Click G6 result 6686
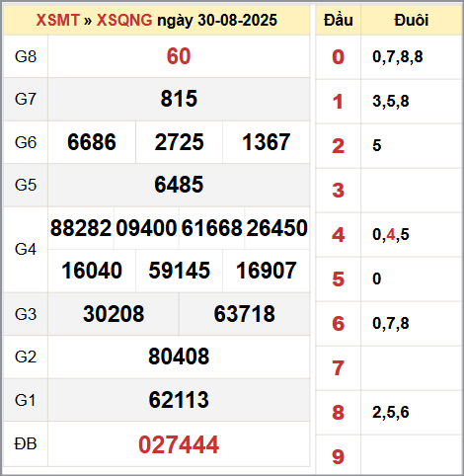The height and width of the screenshot is (476, 464). 92,142
